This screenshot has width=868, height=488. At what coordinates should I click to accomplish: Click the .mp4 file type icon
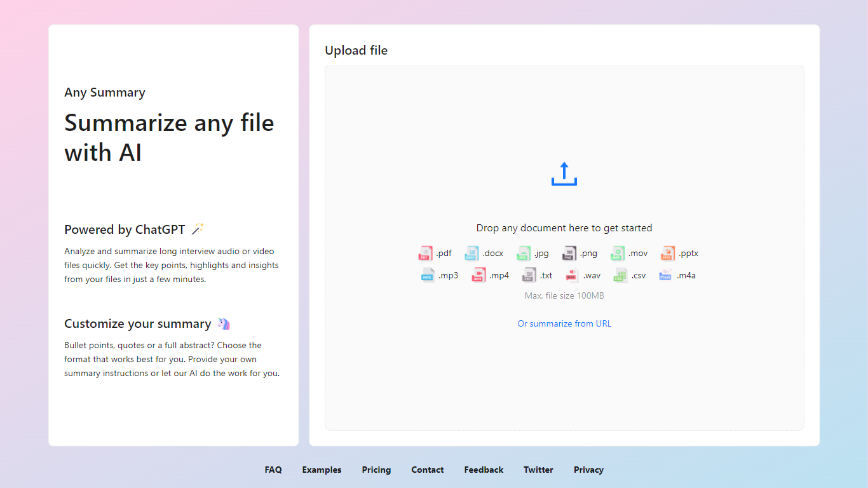pos(478,275)
